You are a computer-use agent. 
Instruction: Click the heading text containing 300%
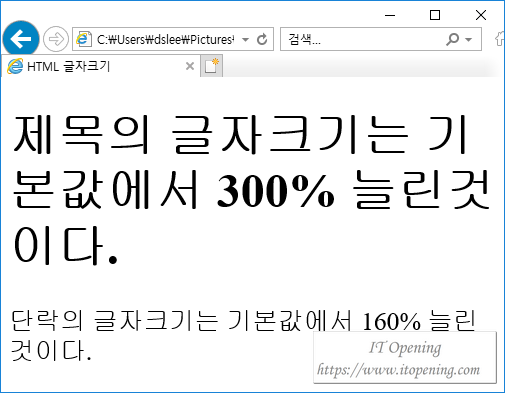252,190
